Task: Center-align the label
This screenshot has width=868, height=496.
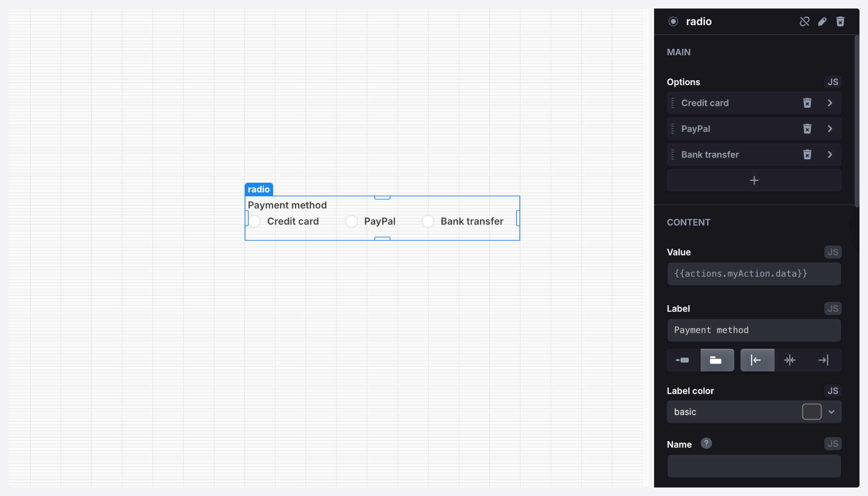Action: click(790, 360)
